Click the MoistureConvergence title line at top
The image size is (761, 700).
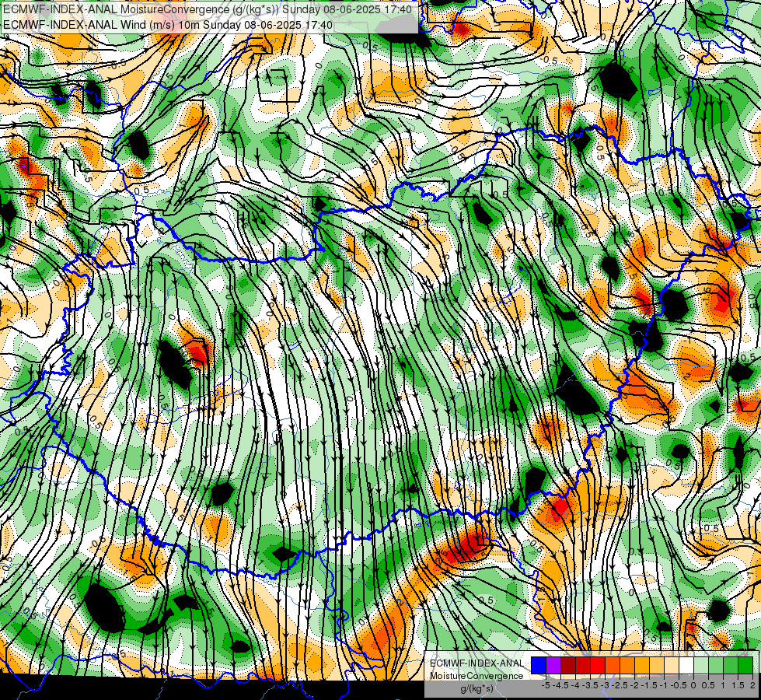tap(208, 9)
